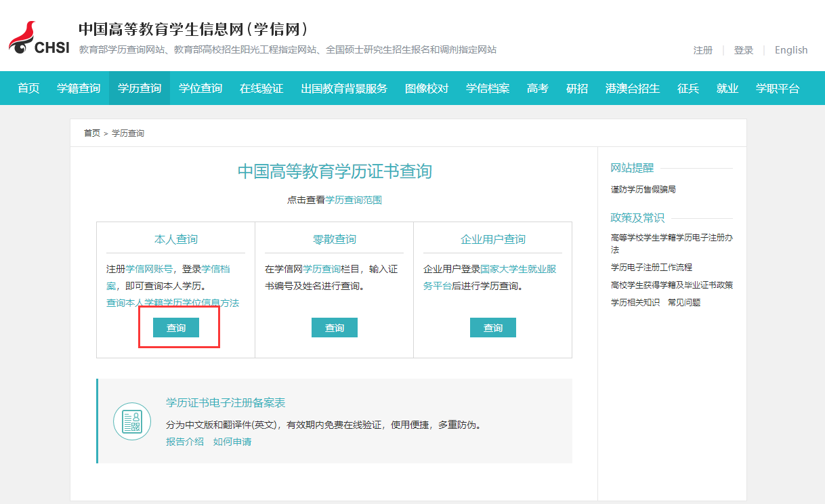Image resolution: width=825 pixels, height=504 pixels.
Task: Click the 学历证书电子注册备案表 document icon
Action: point(132,421)
